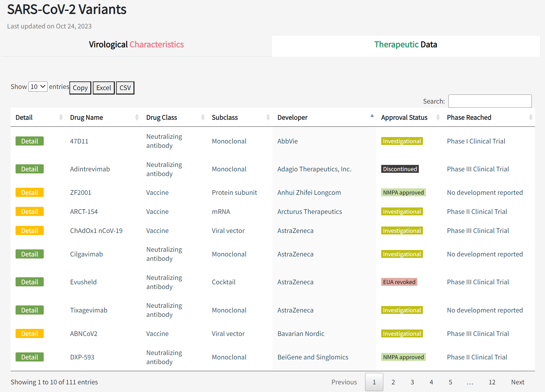Copy the table using the Copy button

tap(80, 88)
